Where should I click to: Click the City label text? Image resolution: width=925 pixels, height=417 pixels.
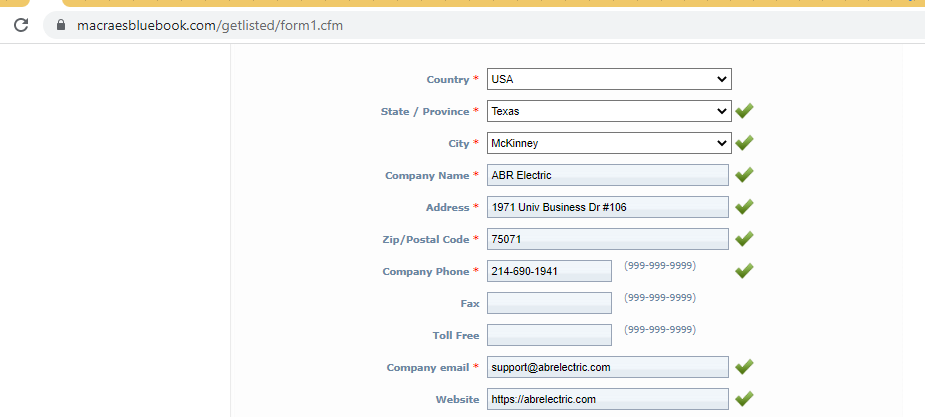[x=459, y=143]
